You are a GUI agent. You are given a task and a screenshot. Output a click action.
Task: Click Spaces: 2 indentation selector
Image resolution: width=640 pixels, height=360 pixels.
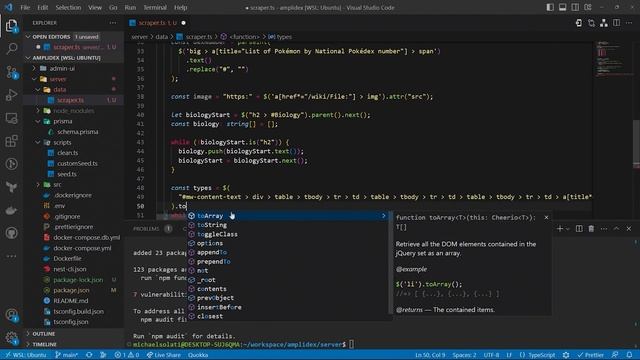[x=464, y=355]
